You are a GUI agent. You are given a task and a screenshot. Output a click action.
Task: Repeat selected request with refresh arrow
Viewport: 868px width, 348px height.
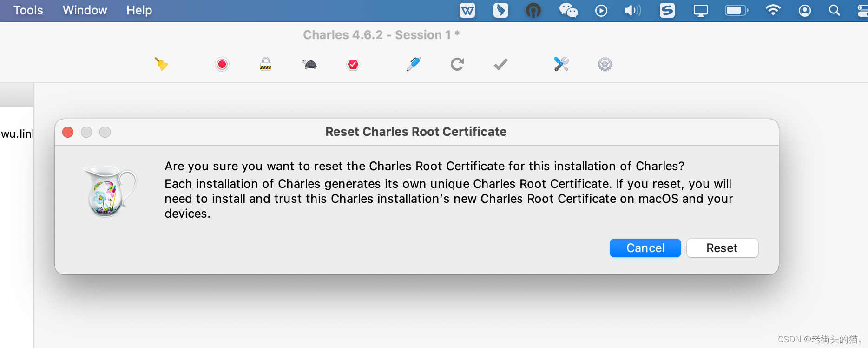[457, 64]
